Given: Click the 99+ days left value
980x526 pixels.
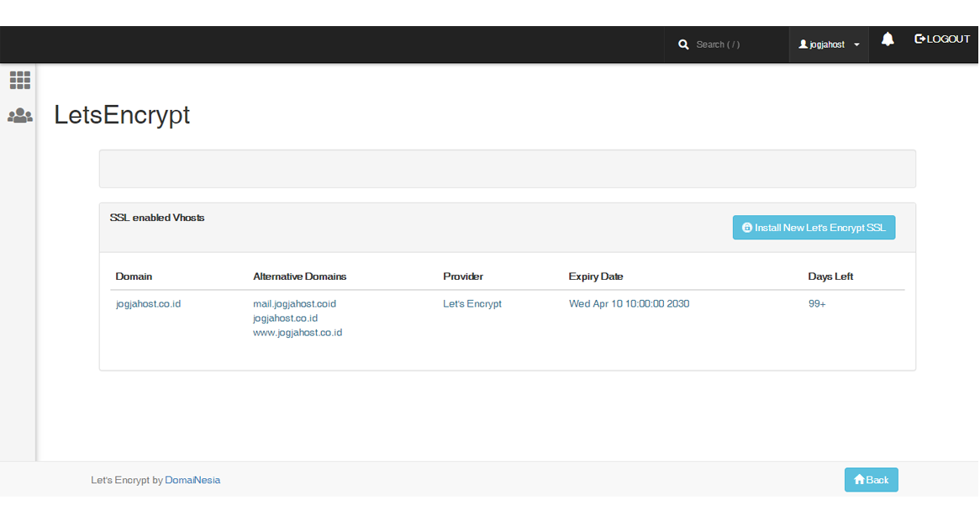Looking at the screenshot, I should tap(817, 304).
